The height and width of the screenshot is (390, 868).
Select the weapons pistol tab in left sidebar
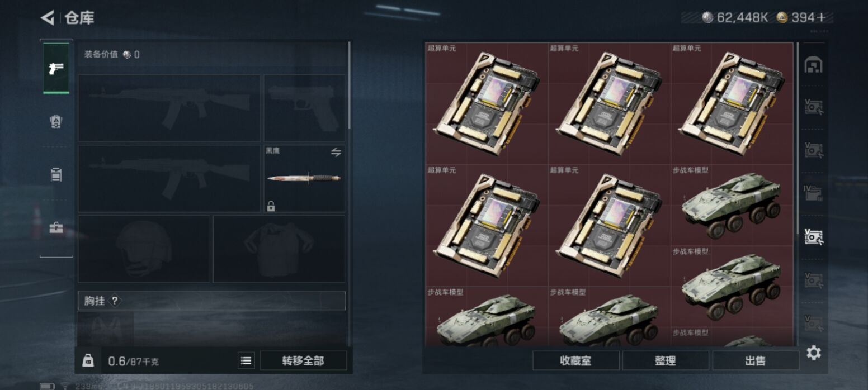coord(56,68)
